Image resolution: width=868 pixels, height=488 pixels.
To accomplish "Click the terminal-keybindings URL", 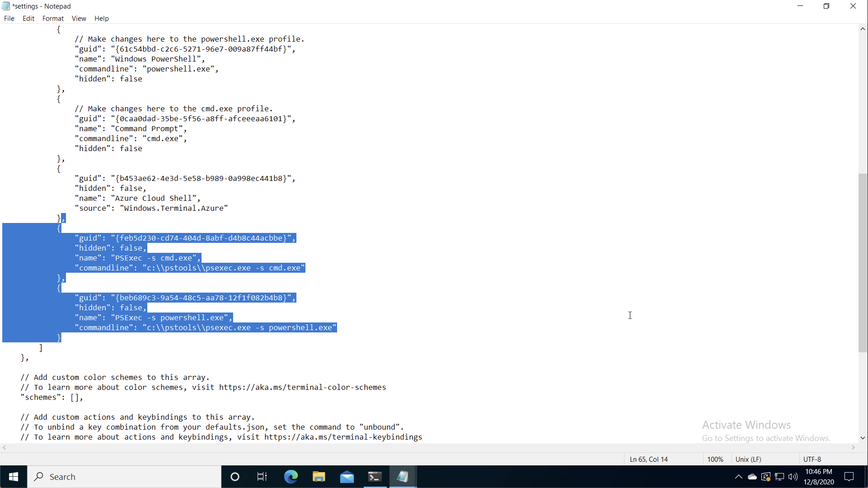I will 343,437.
